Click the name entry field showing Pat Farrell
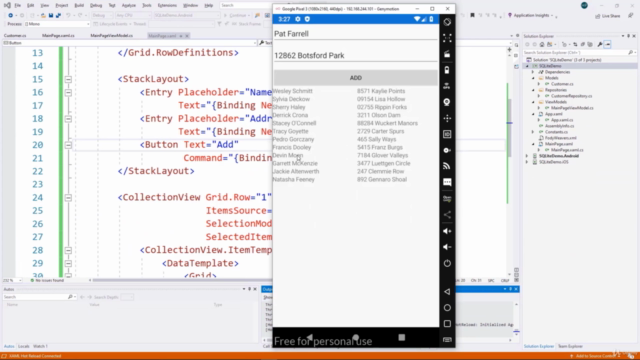The height and width of the screenshot is (360, 640). pos(356,34)
